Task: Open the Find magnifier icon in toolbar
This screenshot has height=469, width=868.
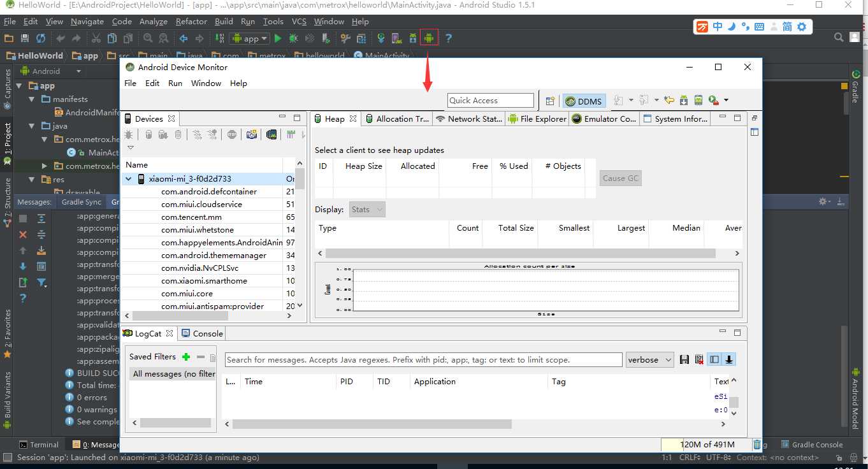Action: point(148,38)
